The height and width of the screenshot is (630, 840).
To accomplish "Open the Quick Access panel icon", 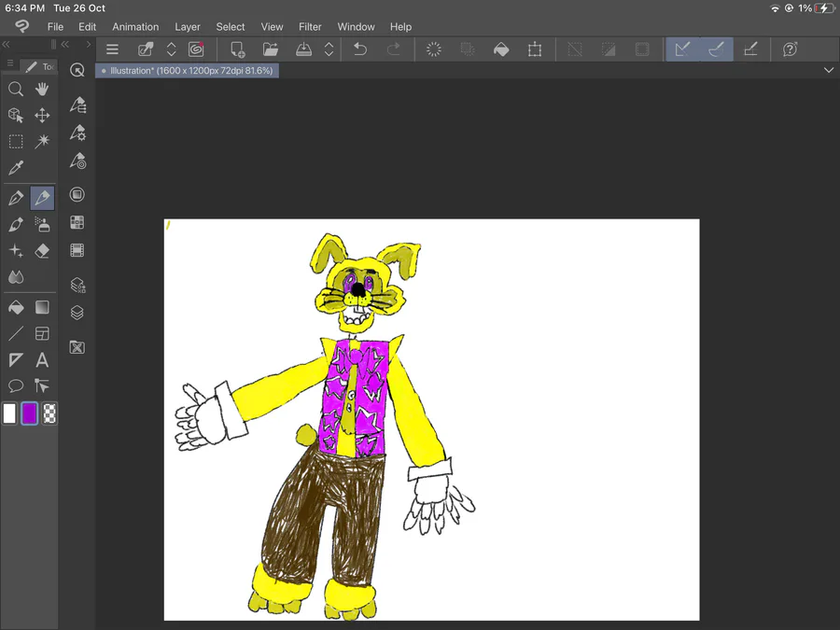I will (77, 70).
